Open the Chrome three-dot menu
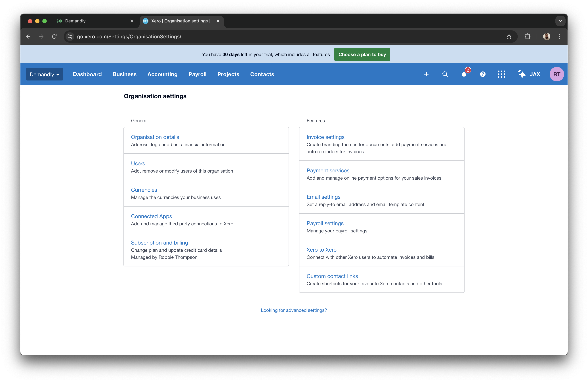The image size is (588, 382). coord(560,37)
